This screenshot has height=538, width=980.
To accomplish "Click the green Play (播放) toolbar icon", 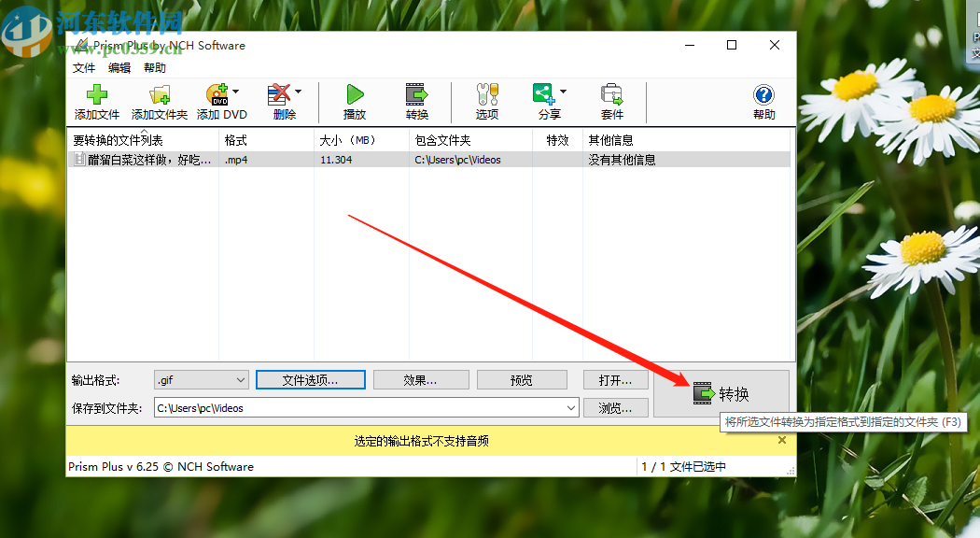I will click(355, 94).
